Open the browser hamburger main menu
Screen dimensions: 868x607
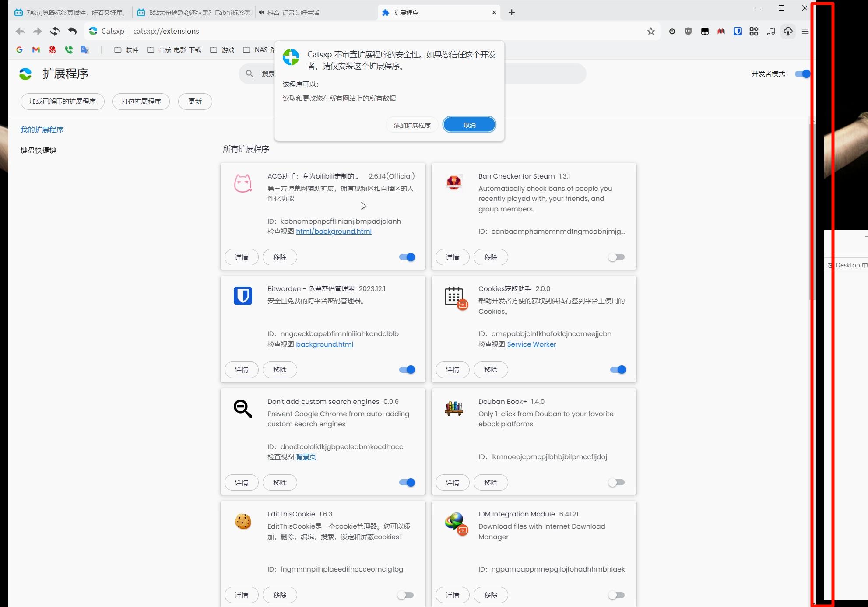pyautogui.click(x=805, y=31)
